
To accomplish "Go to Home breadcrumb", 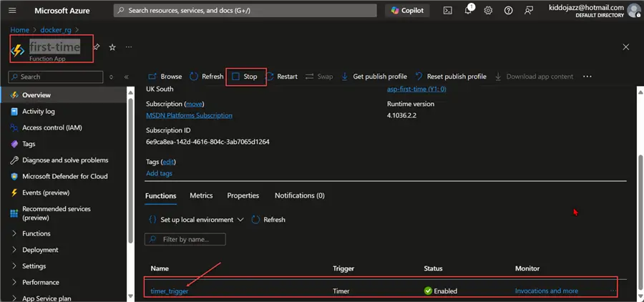I will [x=20, y=30].
